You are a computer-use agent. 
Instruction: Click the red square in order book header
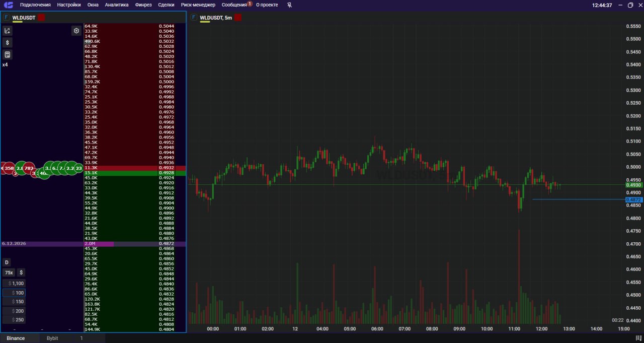pyautogui.click(x=41, y=18)
